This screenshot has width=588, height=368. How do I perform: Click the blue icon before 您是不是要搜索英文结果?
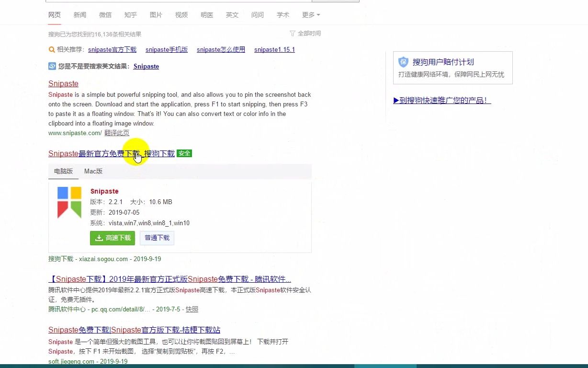[x=52, y=66]
